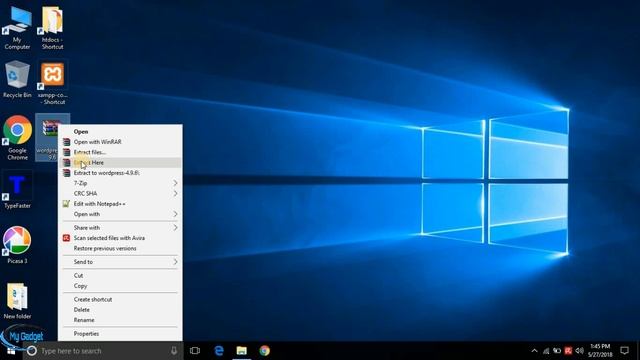
Task: Expand the Open with submenu
Action: [120, 214]
